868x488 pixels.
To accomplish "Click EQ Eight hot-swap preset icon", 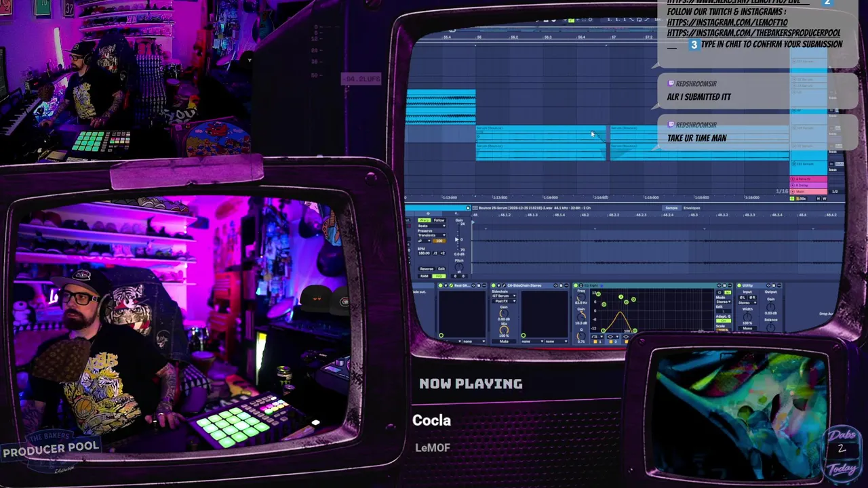I will tap(719, 285).
